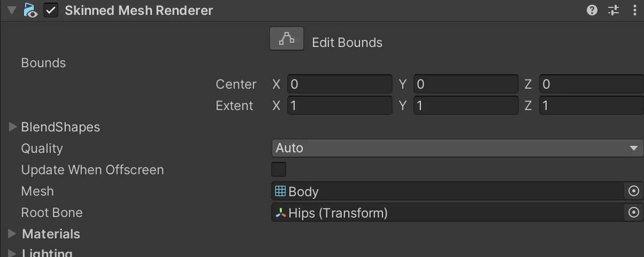This screenshot has height=257, width=644.
Task: Click the Skinned Mesh Renderer component icon
Action: (30, 10)
